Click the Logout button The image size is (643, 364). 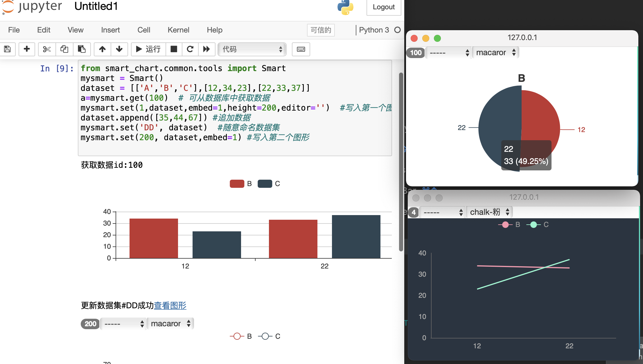[x=383, y=7]
